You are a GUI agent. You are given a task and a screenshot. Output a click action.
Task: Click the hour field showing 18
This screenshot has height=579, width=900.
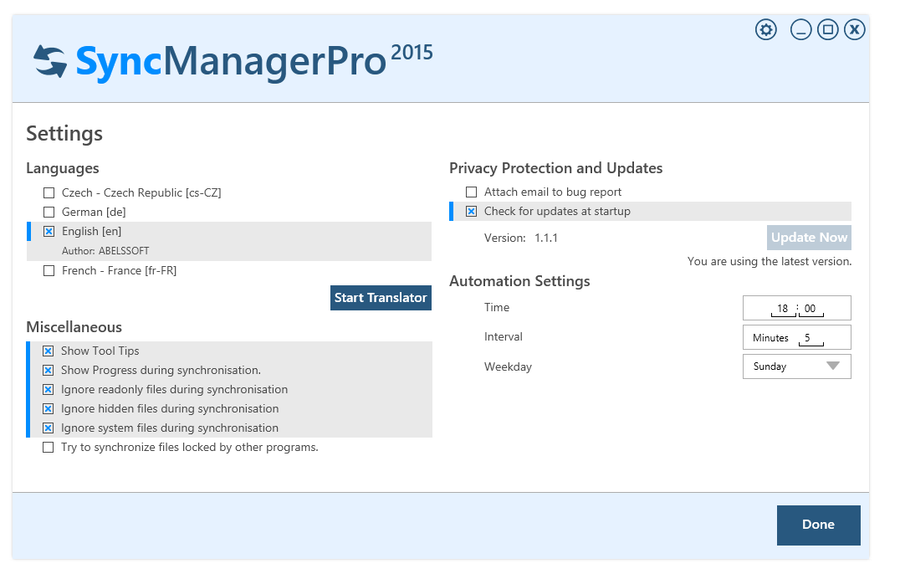coord(783,309)
